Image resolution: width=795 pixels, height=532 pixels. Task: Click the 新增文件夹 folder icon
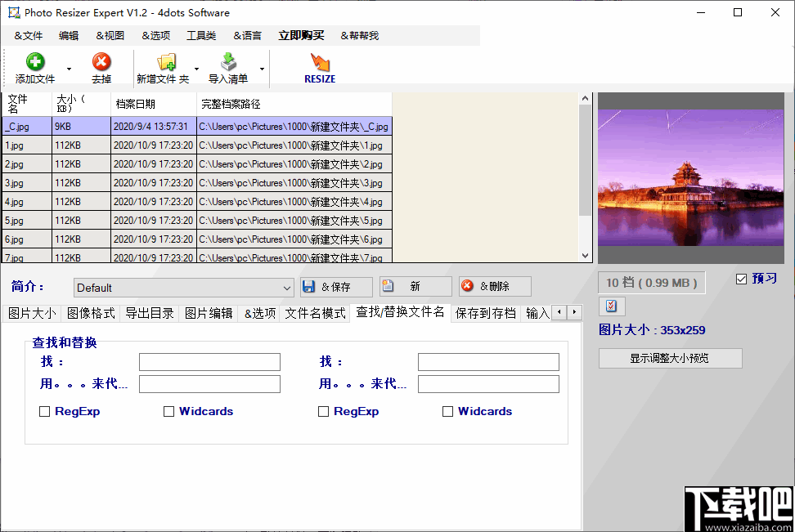tap(168, 60)
